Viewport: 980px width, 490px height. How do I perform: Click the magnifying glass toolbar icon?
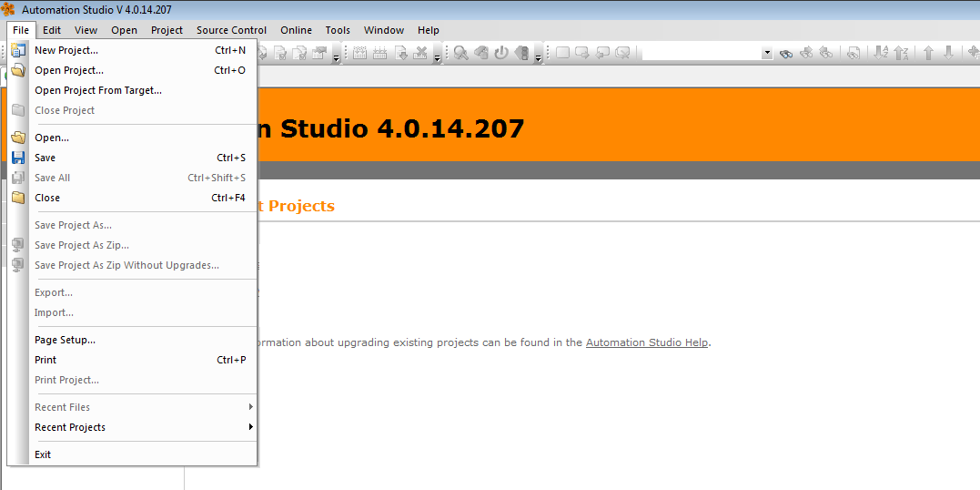pyautogui.click(x=461, y=53)
